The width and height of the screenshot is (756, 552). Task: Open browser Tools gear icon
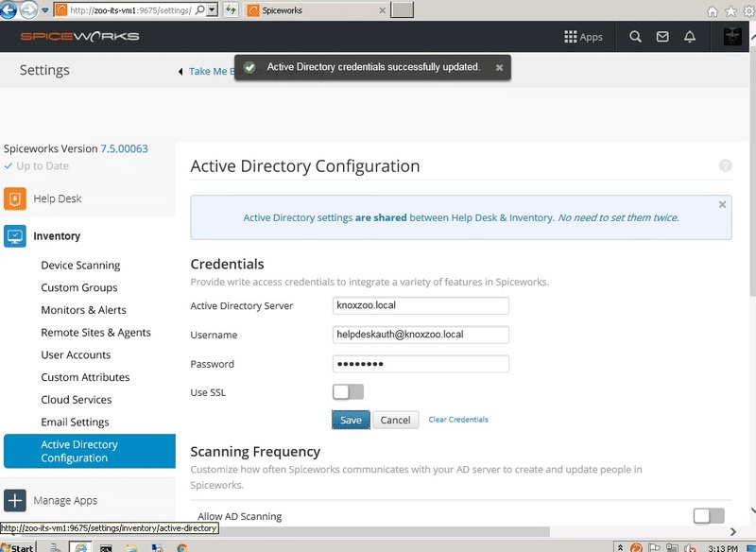point(749,11)
